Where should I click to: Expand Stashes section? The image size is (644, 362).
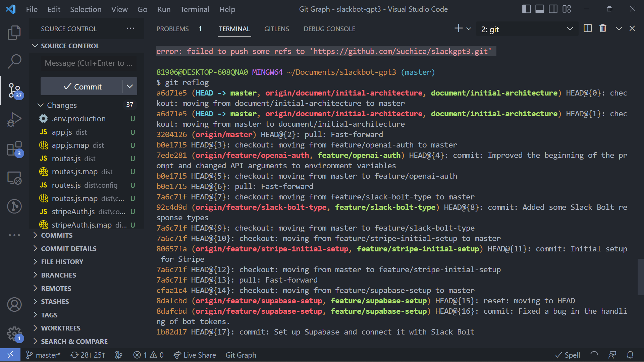(55, 302)
